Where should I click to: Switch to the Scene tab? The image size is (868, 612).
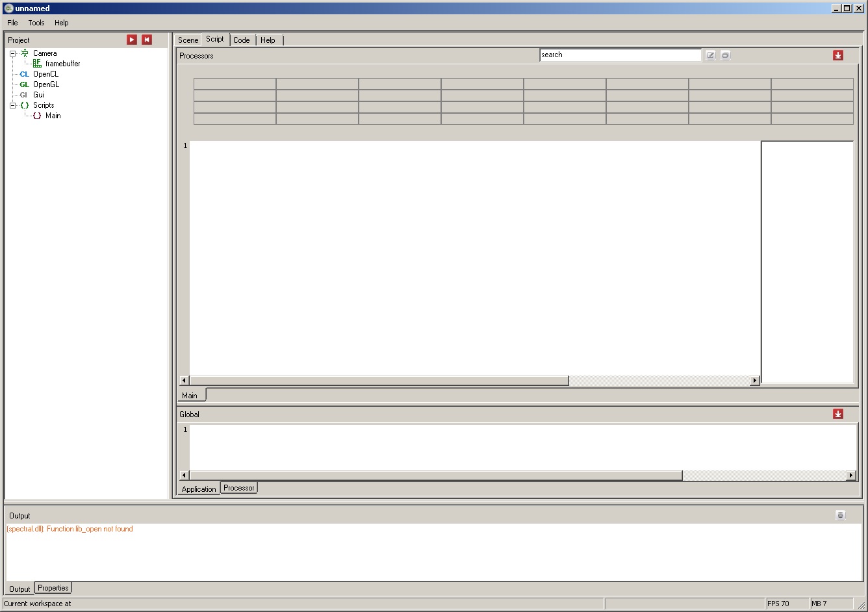pos(188,40)
